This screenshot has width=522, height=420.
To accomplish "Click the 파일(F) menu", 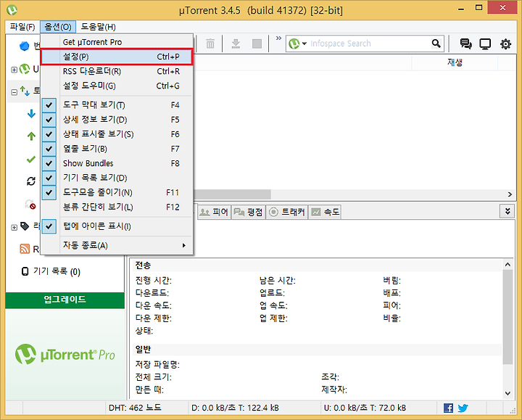I will (22, 27).
